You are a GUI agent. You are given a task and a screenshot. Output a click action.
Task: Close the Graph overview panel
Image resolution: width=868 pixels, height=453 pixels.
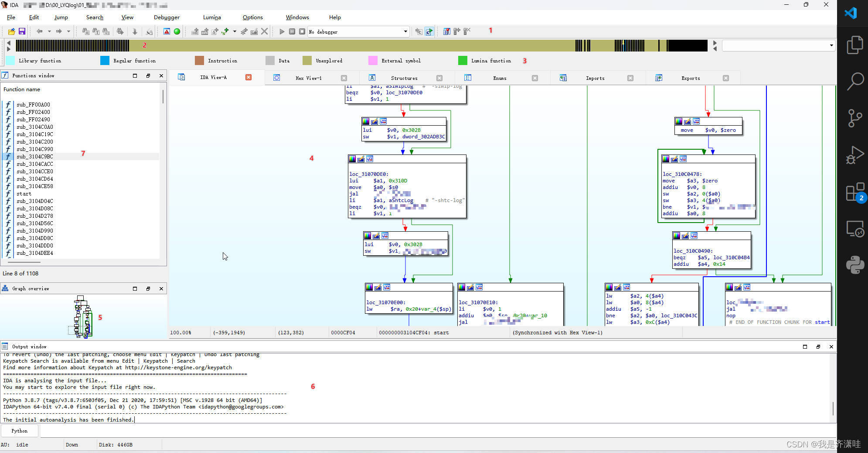click(x=161, y=288)
